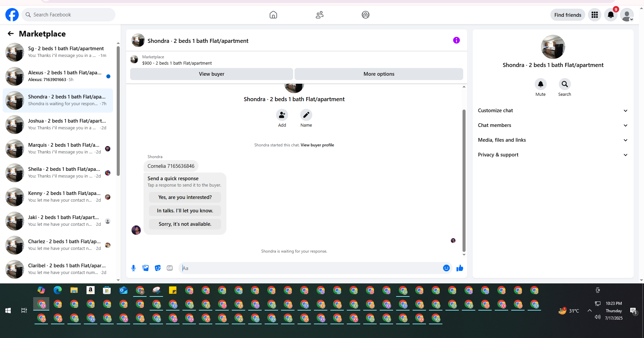Click the Facebook logo
This screenshot has height=338, width=644.
pos(12,15)
